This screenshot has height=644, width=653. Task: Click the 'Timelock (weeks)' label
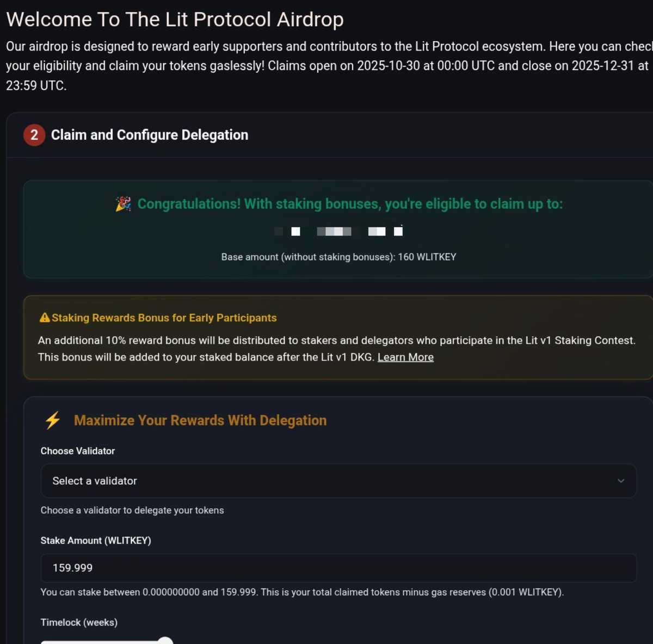(79, 622)
